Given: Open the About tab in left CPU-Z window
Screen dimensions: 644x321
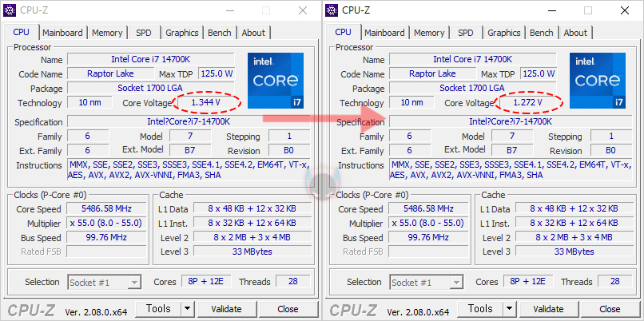Looking at the screenshot, I should (253, 33).
